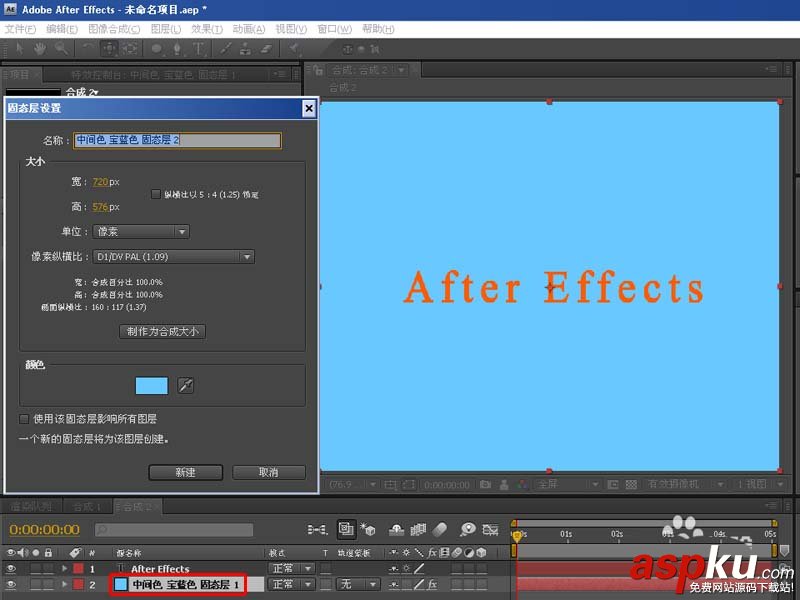800x600 pixels.
Task: Open the Graph Editor in the timeline
Action: 490,530
